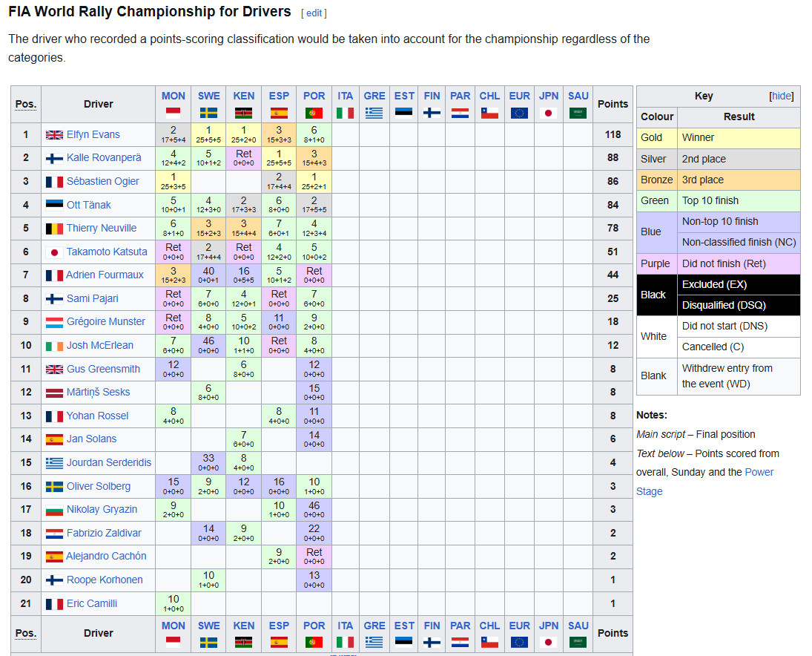Viewport: 812px width, 656px height.
Task: Click the Paraguay flag in top header
Action: (x=460, y=113)
